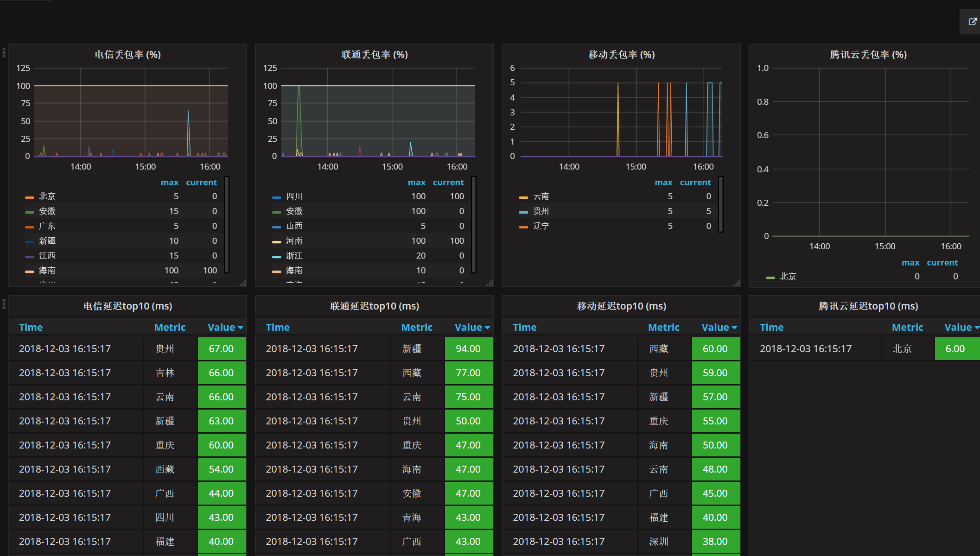
Task: Toggle 贵州 series in 移动丢包率 legend
Action: point(541,211)
